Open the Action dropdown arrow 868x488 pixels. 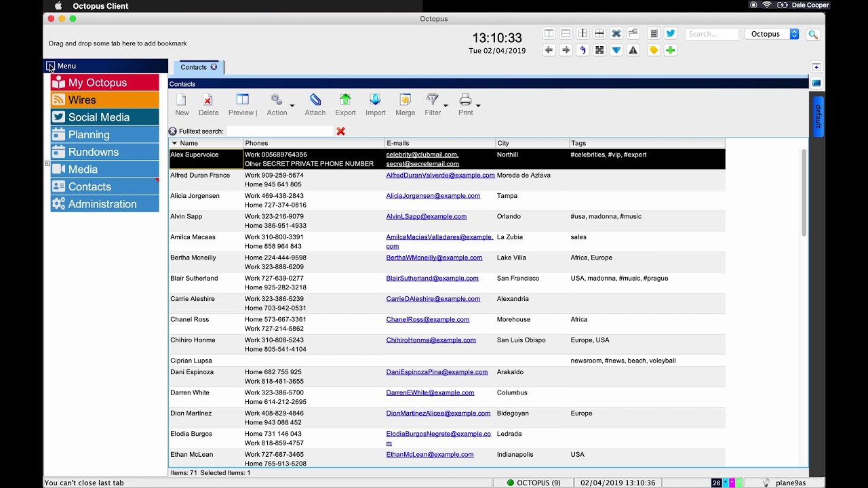point(292,106)
